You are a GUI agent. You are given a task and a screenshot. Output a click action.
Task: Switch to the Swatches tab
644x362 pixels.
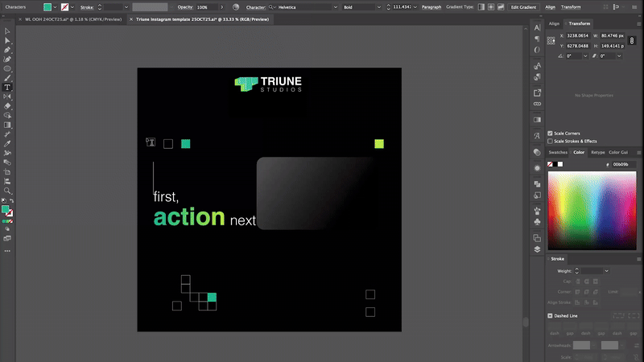558,152
